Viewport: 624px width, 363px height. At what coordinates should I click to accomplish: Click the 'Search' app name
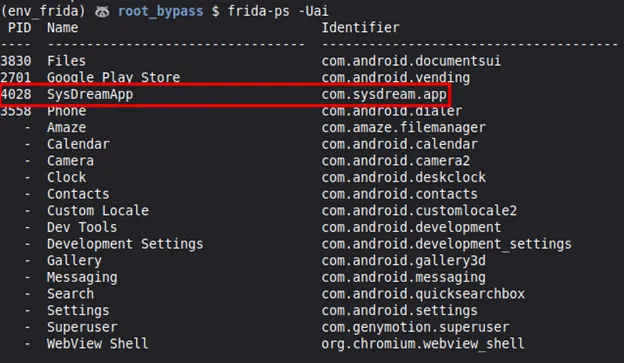point(70,294)
